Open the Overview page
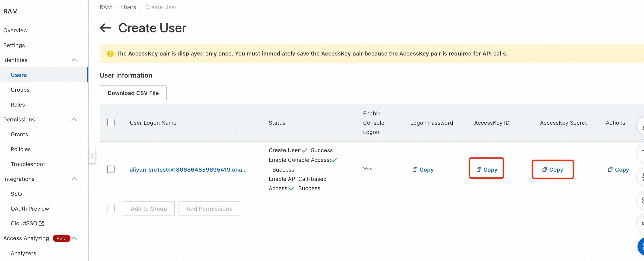 pos(16,30)
